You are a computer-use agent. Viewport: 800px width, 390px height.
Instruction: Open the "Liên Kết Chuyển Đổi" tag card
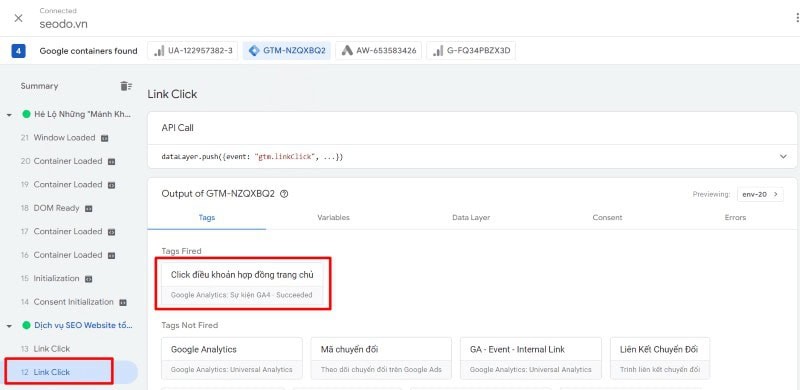(x=660, y=358)
